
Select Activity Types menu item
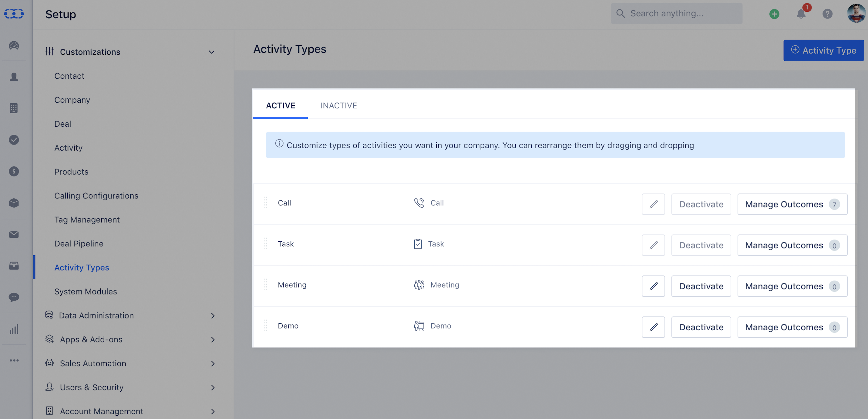[x=82, y=267]
